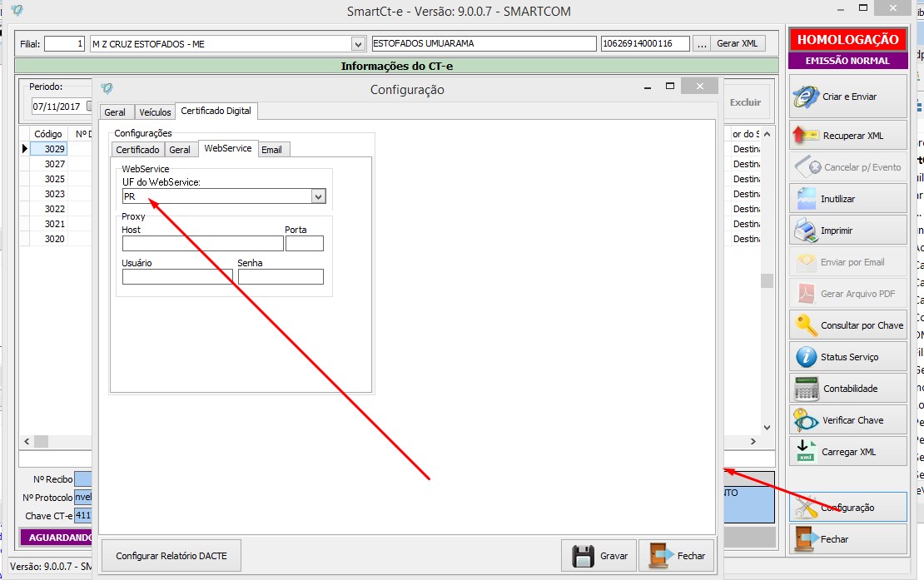This screenshot has width=924, height=580.
Task: Open the Certificado sub-tab
Action: coord(137,150)
